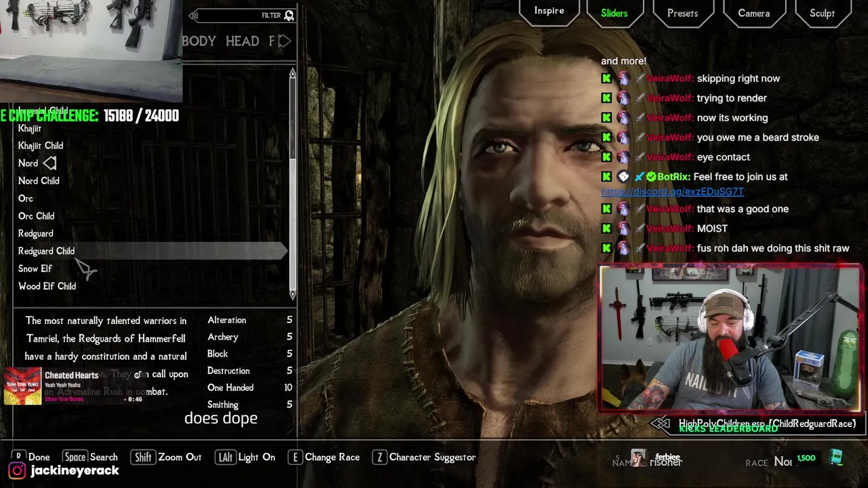Click the Space key icon

[x=75, y=457]
